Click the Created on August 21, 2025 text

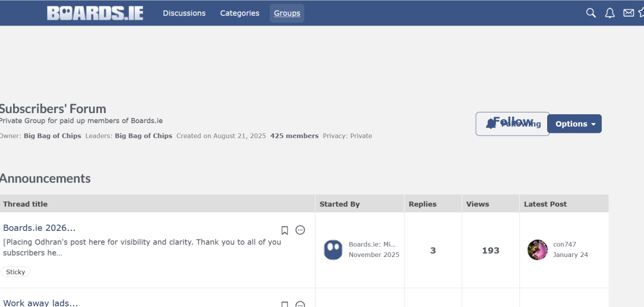pos(222,136)
